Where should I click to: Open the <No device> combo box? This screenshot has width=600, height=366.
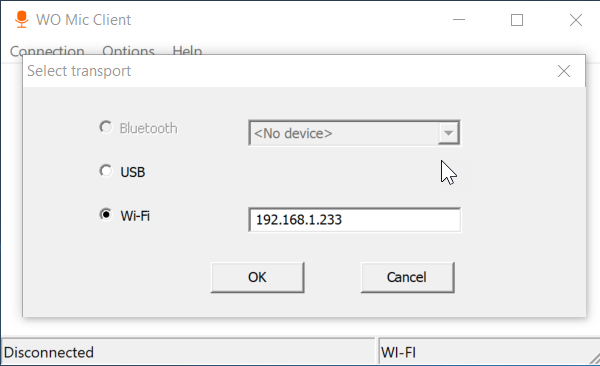pos(354,133)
